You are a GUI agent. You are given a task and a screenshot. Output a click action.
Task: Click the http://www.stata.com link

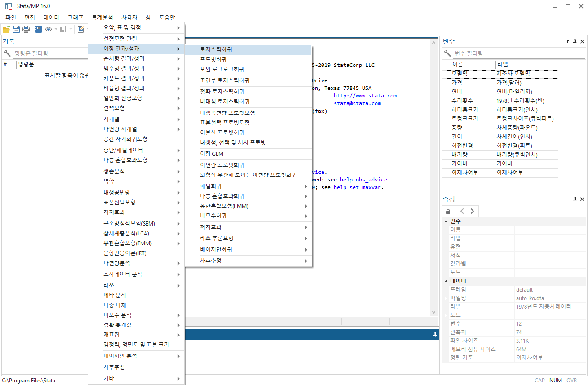coord(365,96)
